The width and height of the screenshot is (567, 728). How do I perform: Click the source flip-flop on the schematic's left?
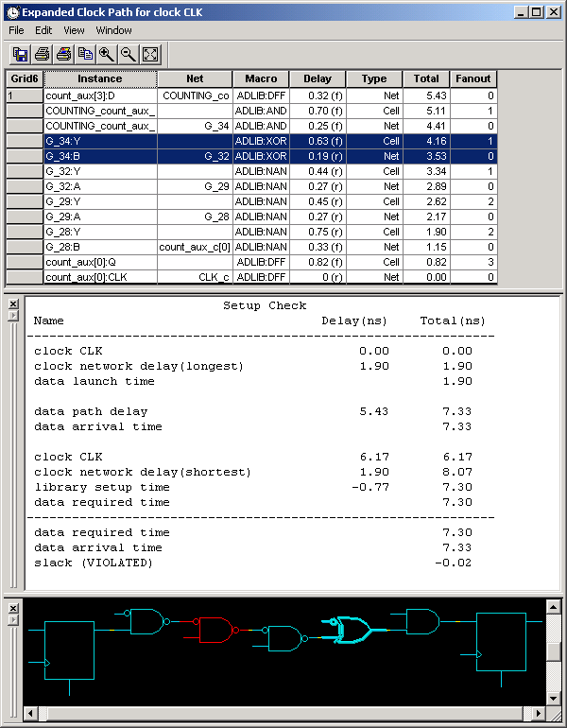point(69,650)
